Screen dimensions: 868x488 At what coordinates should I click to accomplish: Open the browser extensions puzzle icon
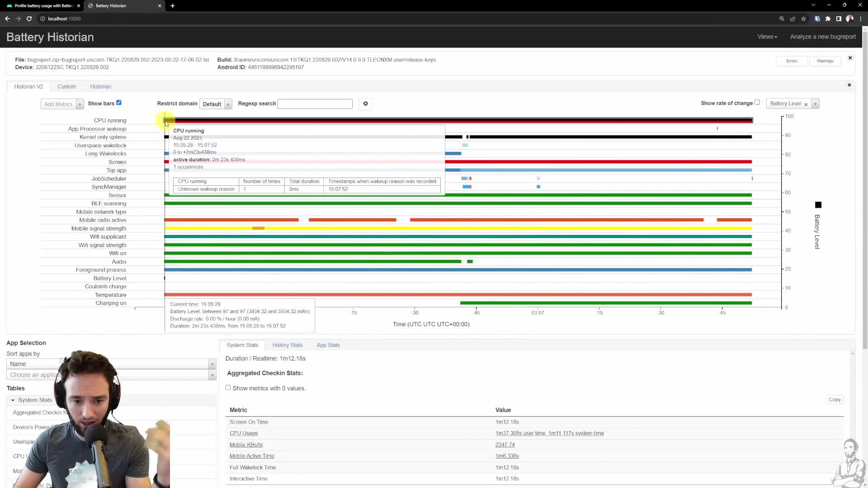click(828, 19)
